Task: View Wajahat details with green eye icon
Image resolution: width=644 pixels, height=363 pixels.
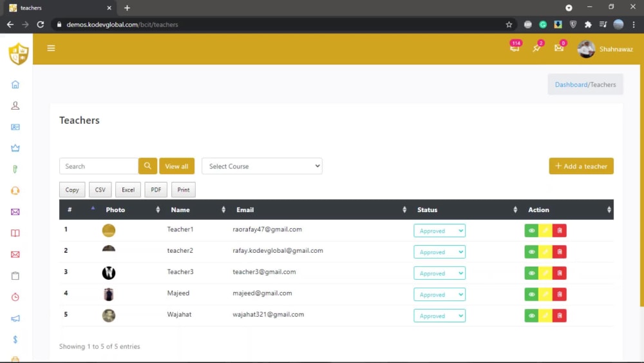Action: click(x=531, y=316)
